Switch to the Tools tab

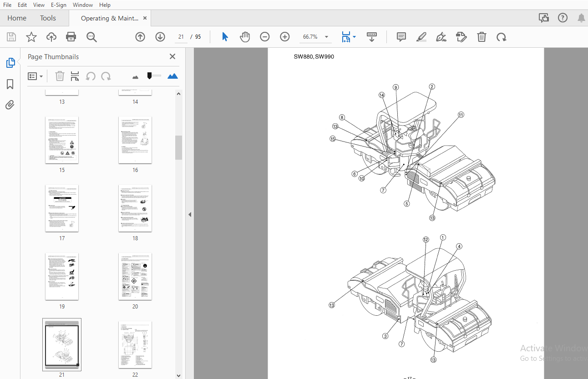pos(48,18)
